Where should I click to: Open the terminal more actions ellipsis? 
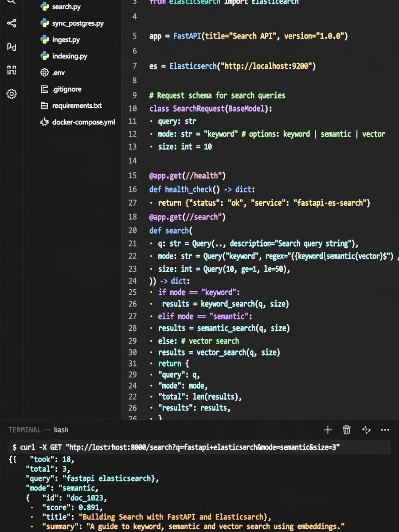385,430
